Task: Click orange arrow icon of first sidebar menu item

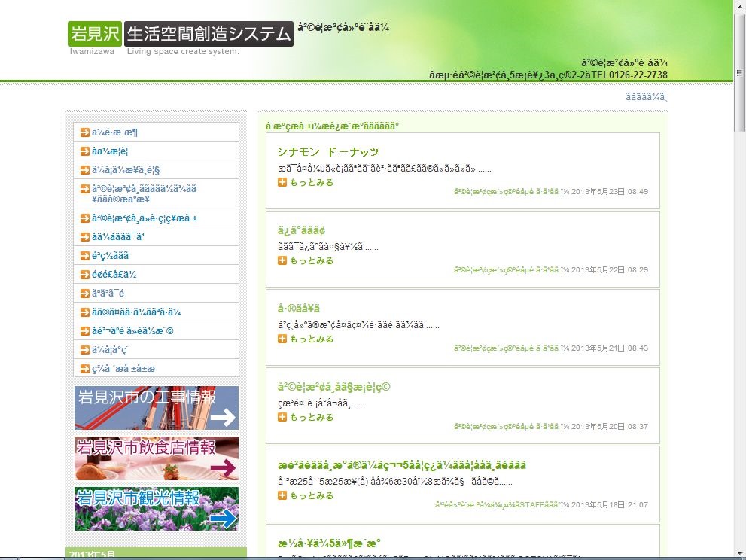Action: pos(84,132)
